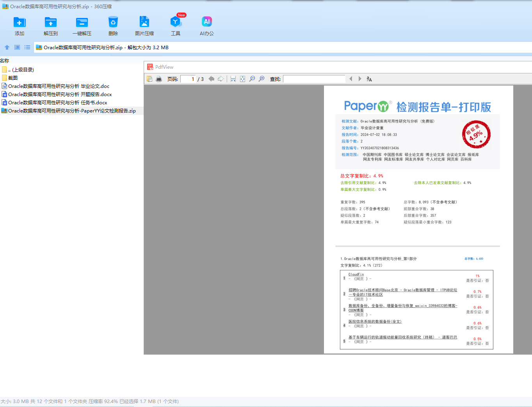Go up one level with the up arrow
This screenshot has height=407, width=532.
tap(7, 47)
